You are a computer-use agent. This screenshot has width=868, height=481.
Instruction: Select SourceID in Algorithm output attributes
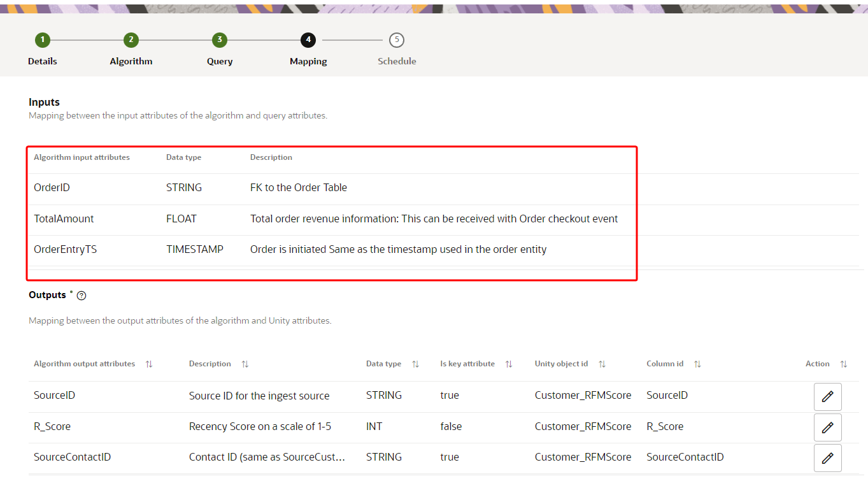click(55, 396)
